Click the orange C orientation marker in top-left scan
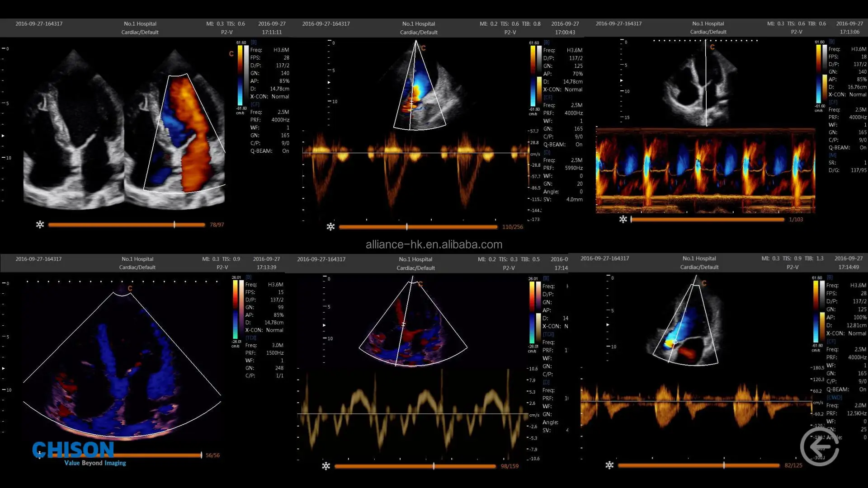Viewport: 868px width, 488px height. tap(231, 54)
